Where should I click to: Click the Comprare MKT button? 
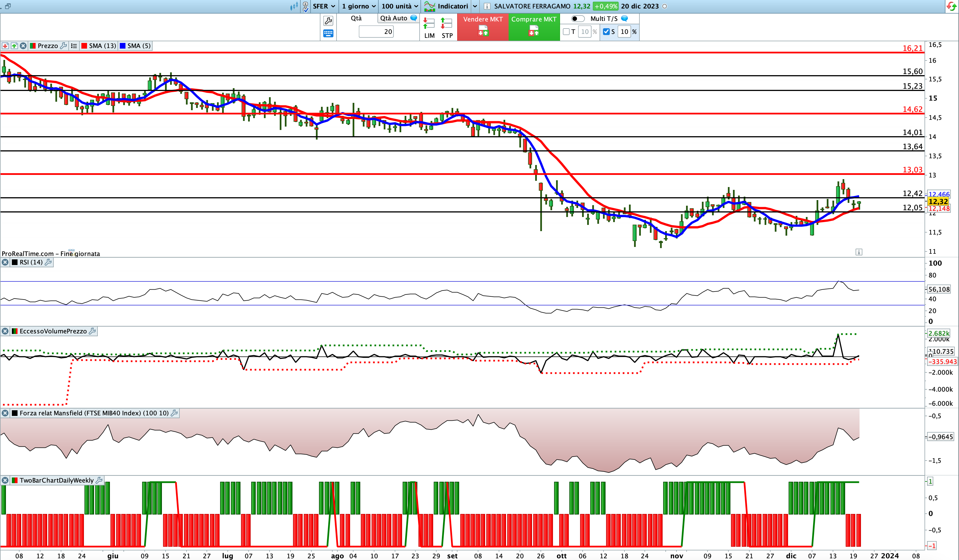click(x=534, y=27)
